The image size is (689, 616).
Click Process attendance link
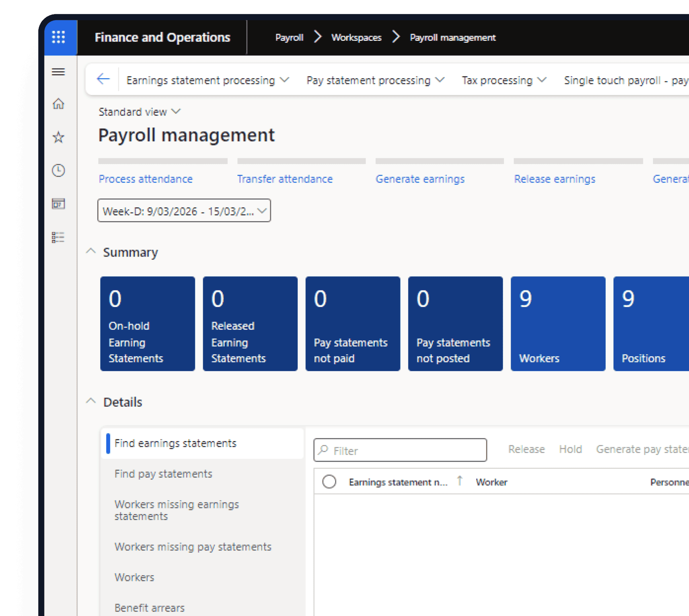(x=146, y=179)
